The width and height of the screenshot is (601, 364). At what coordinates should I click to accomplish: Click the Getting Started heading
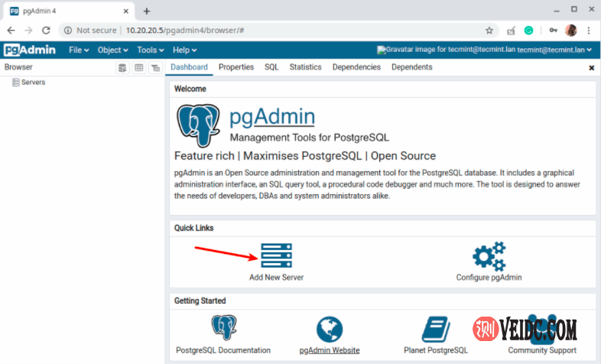200,301
